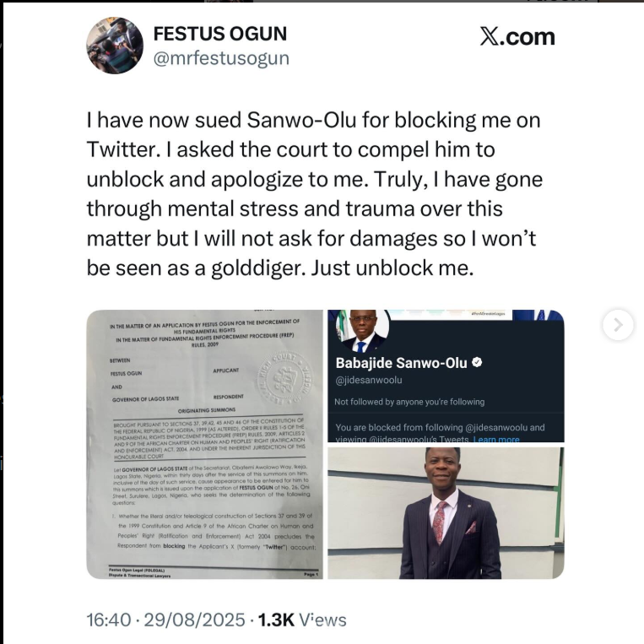644x644 pixels.
Task: Click the FESTUS OGUN display name
Action: coord(219,34)
